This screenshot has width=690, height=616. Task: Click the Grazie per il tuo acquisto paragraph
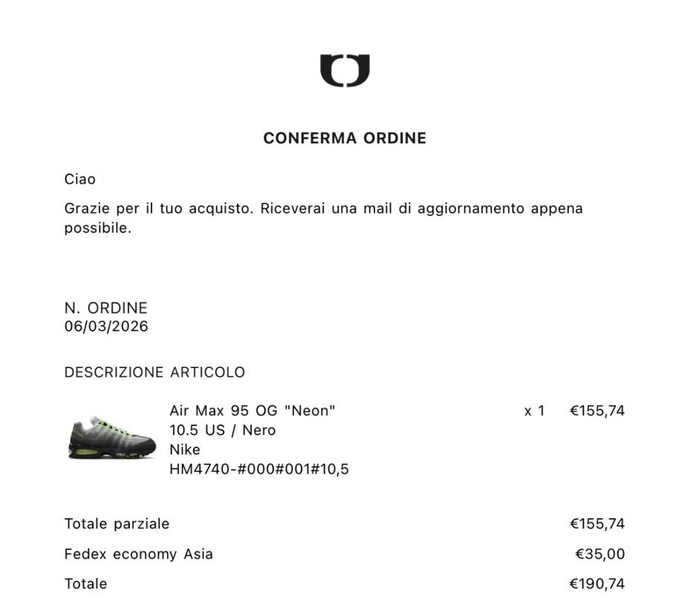(x=323, y=218)
